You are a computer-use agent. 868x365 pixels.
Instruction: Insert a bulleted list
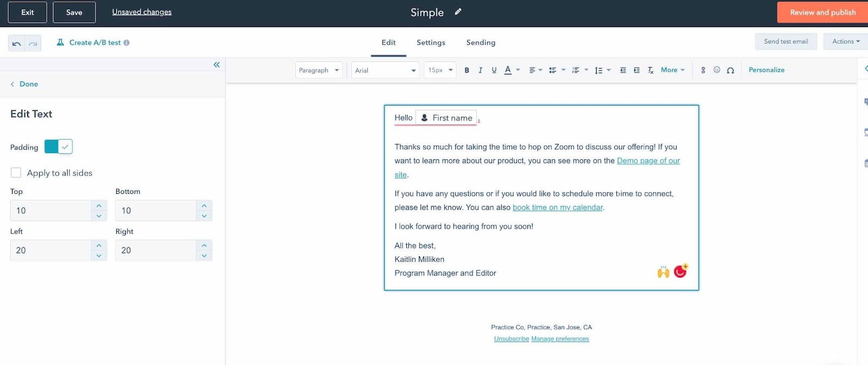pyautogui.click(x=553, y=70)
